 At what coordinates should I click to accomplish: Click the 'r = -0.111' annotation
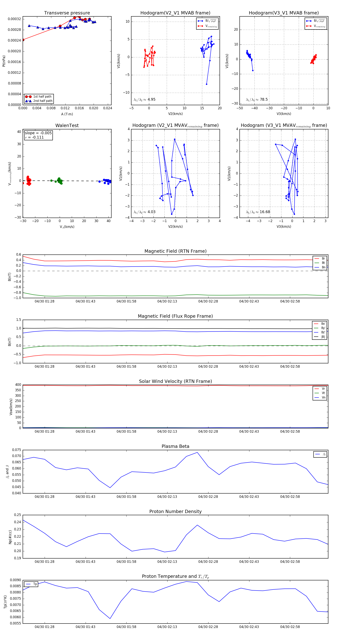click(35, 137)
